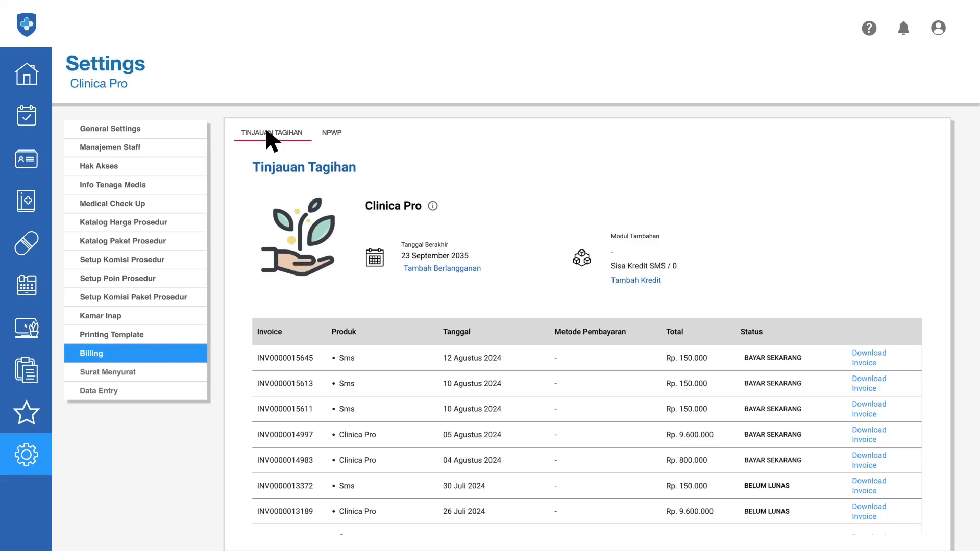
Task: Open the user profile avatar icon
Action: point(938,28)
